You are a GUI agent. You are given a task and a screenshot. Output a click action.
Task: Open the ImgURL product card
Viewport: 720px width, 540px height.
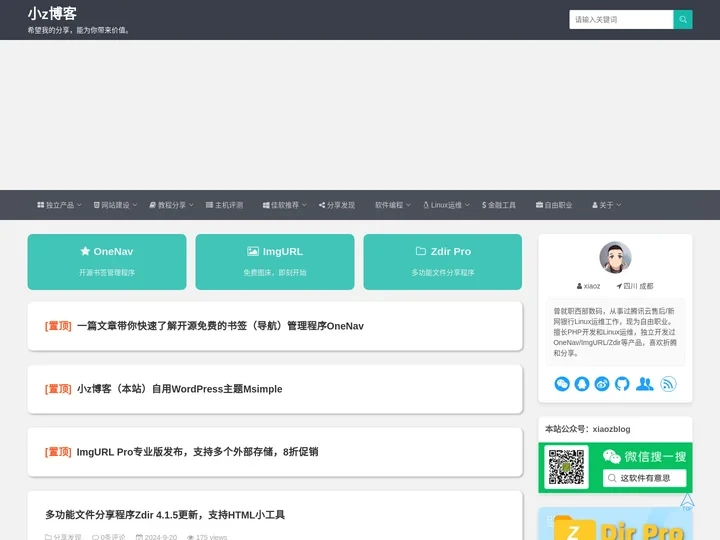pyautogui.click(x=275, y=262)
